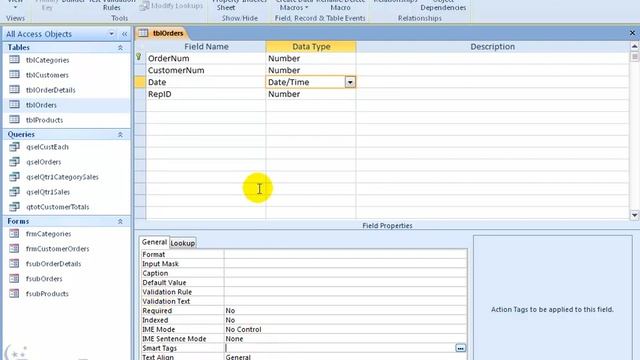This screenshot has height=360, width=640.
Task: Click the Indexed property value No
Action: [345, 320]
